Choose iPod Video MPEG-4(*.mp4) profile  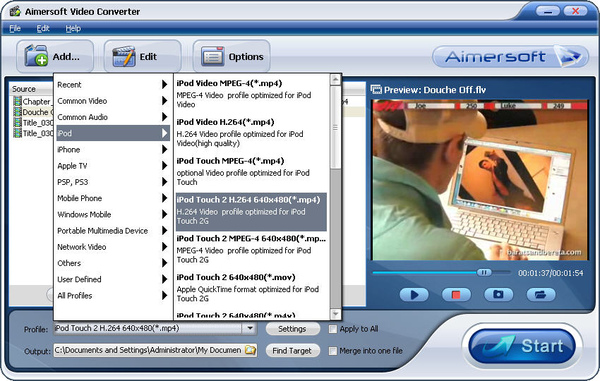pos(251,94)
